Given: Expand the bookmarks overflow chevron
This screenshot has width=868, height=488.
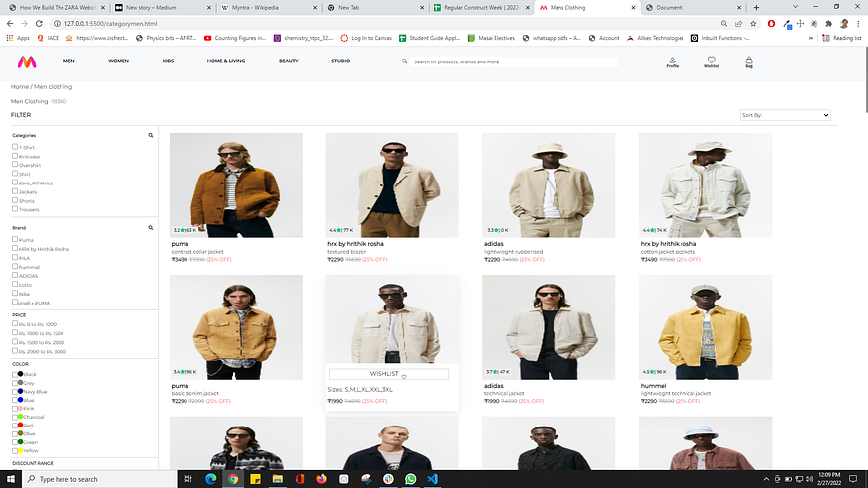Looking at the screenshot, I should pos(811,38).
